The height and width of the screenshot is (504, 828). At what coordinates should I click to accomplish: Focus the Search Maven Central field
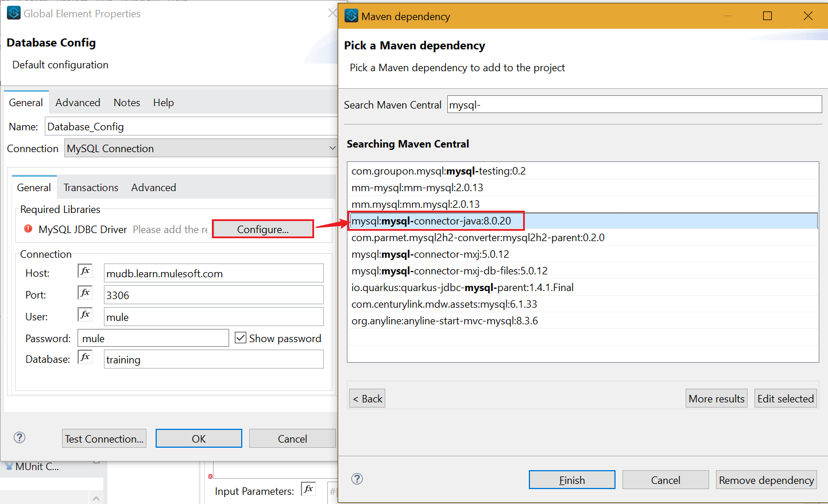(634, 104)
